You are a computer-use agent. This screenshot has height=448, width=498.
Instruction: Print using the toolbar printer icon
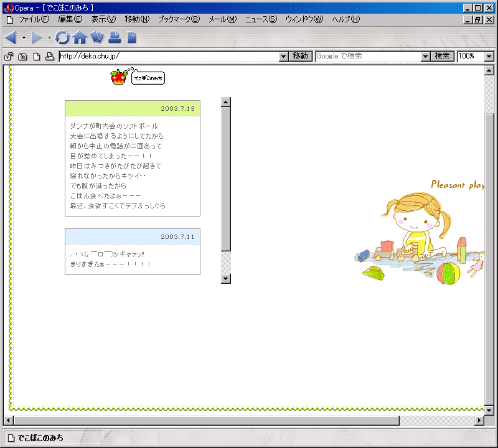[x=115, y=37]
